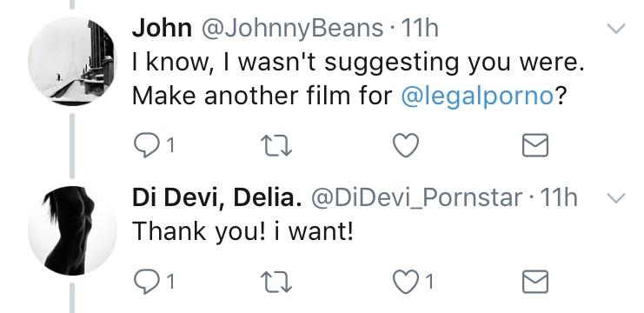
Task: Reply to John's tweet
Action: (146, 145)
